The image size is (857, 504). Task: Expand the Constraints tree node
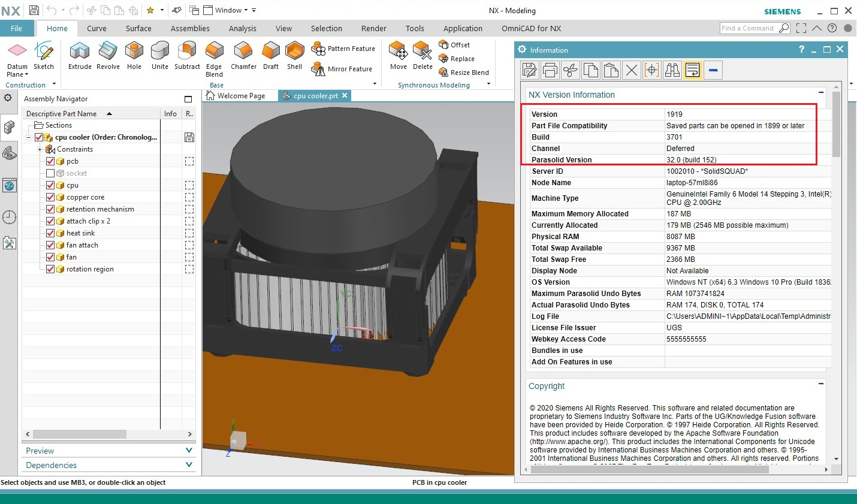click(x=40, y=149)
